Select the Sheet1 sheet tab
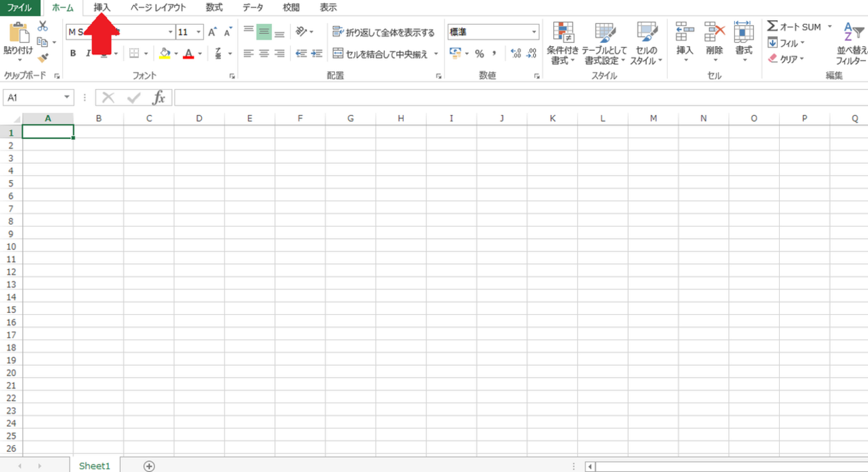The width and height of the screenshot is (868, 472). pos(94,465)
